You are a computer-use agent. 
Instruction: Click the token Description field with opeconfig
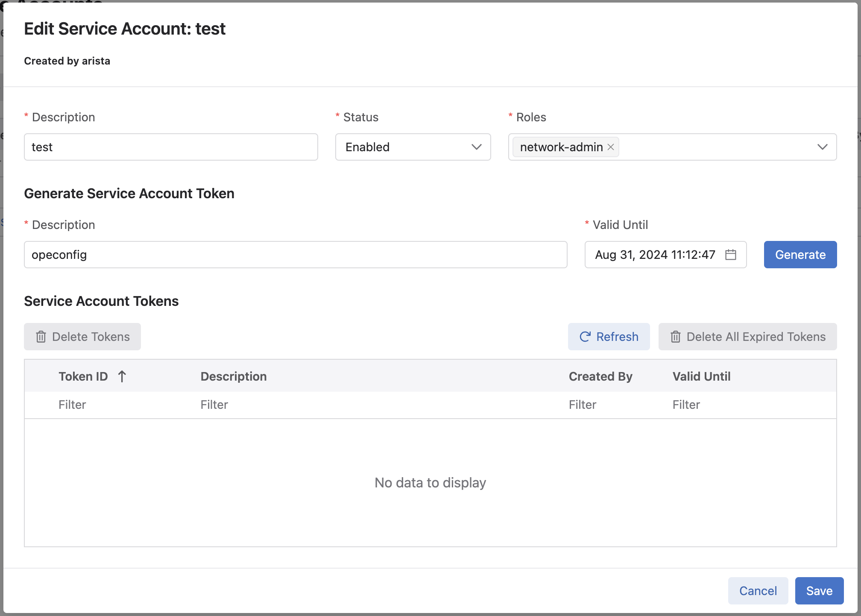296,255
